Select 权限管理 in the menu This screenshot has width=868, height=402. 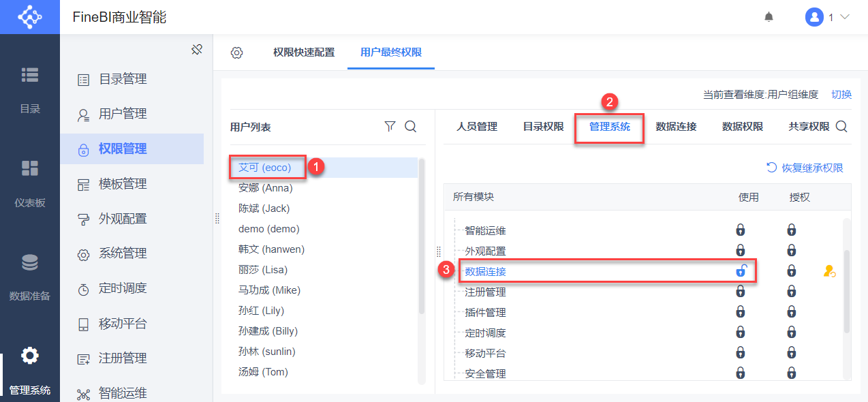pos(131,149)
